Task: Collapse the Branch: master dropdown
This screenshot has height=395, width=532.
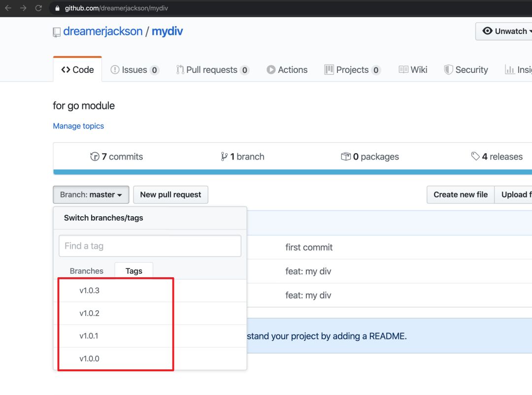Action: point(91,195)
